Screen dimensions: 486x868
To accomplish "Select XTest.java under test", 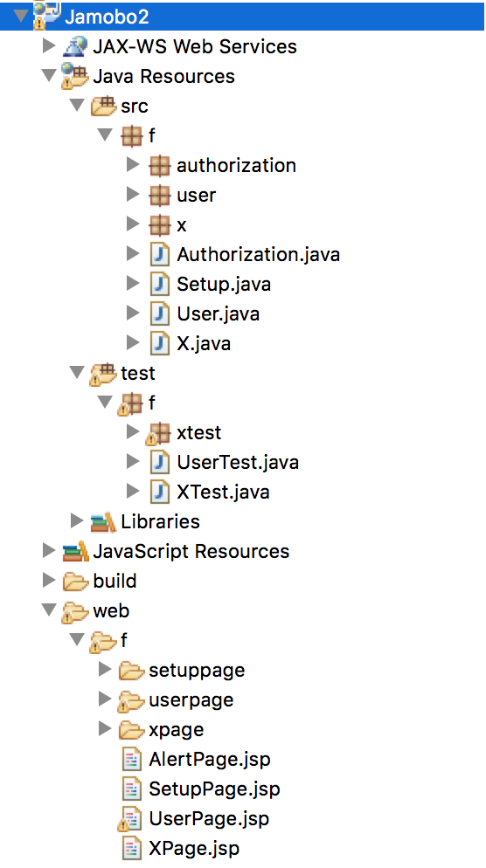I will (x=223, y=493).
